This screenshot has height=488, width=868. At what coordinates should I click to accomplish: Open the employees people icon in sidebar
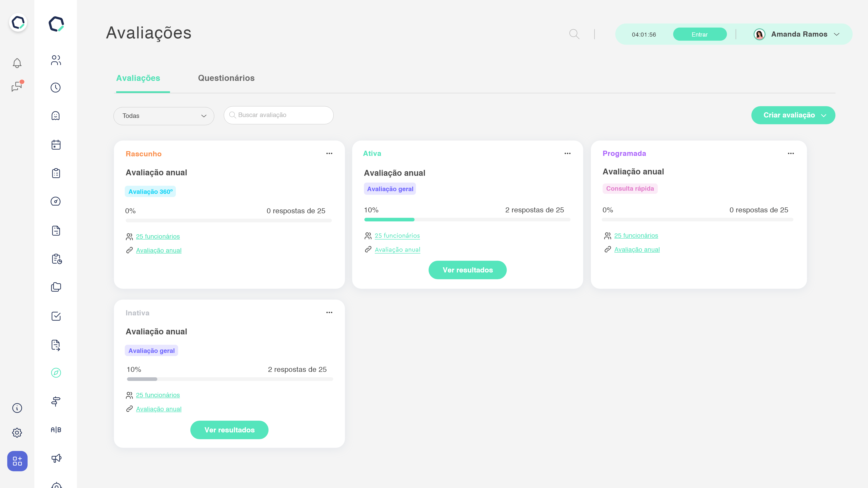[56, 60]
